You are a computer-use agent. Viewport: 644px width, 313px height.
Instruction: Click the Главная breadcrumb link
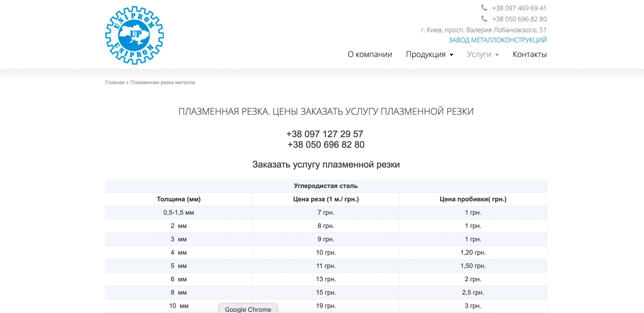[x=115, y=82]
